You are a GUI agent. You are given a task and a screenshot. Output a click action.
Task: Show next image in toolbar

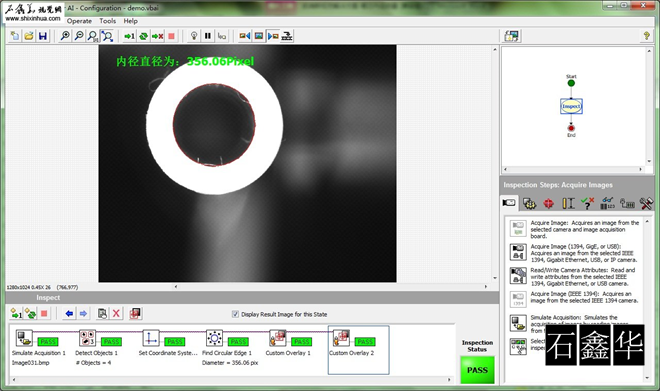click(273, 36)
